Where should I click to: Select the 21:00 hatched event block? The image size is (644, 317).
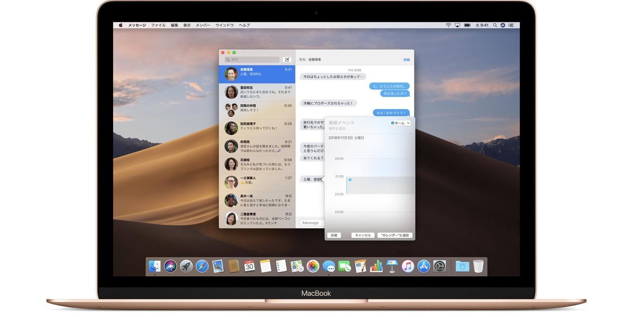(x=380, y=185)
